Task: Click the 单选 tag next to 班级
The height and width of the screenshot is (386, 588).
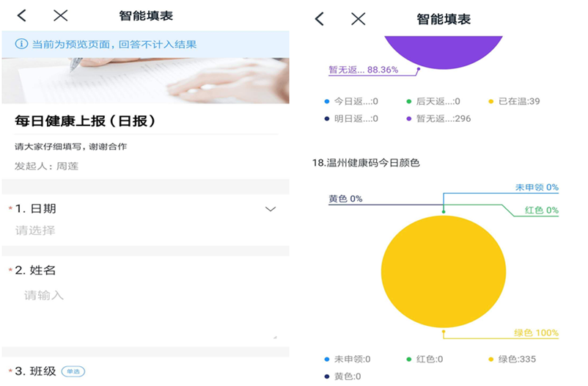Action: pyautogui.click(x=73, y=371)
